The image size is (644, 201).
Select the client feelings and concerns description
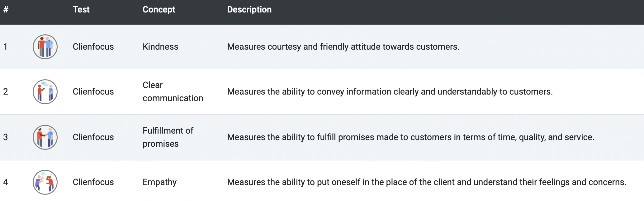[427, 182]
